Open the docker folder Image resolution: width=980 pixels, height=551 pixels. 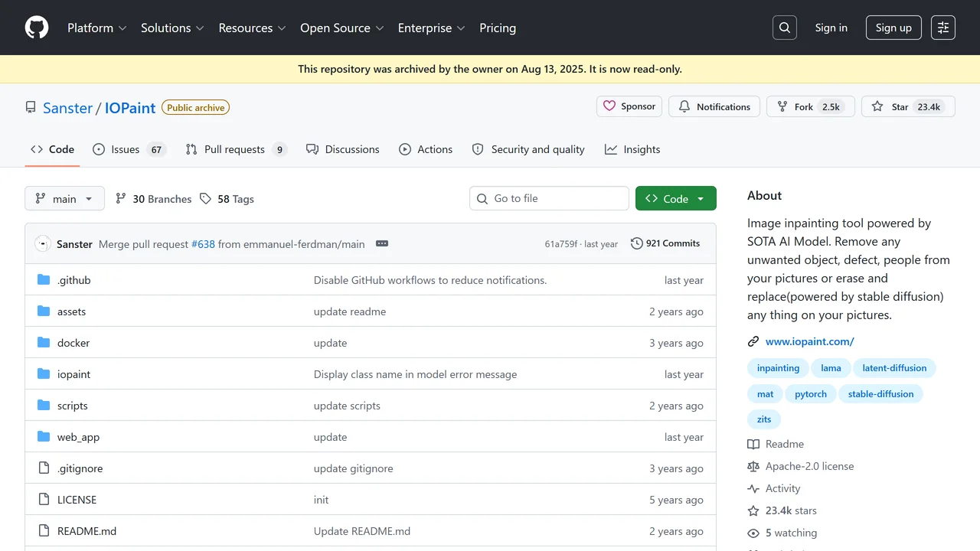pyautogui.click(x=73, y=343)
